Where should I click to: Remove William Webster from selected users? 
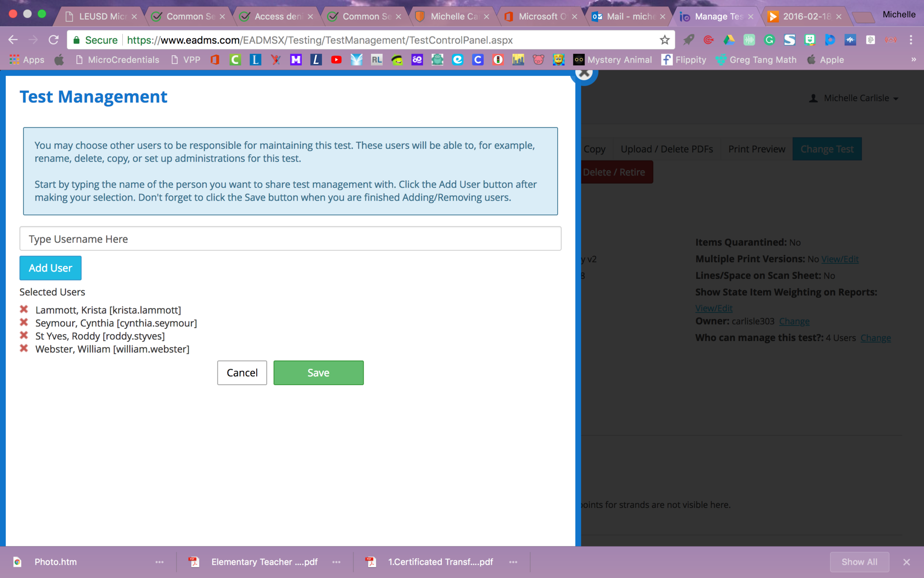click(x=24, y=349)
